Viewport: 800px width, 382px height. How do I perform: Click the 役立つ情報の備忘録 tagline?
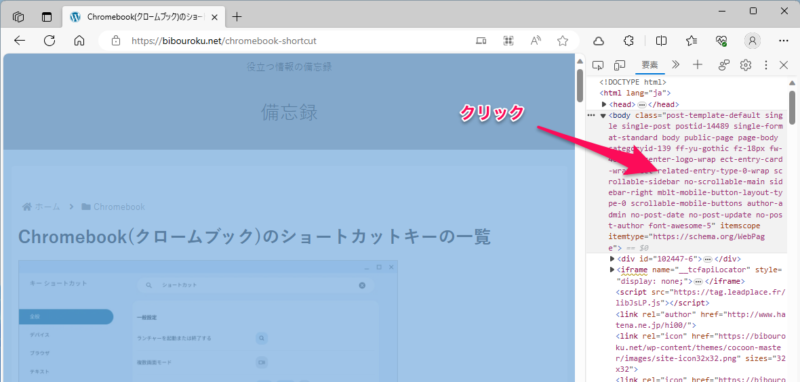tap(289, 67)
